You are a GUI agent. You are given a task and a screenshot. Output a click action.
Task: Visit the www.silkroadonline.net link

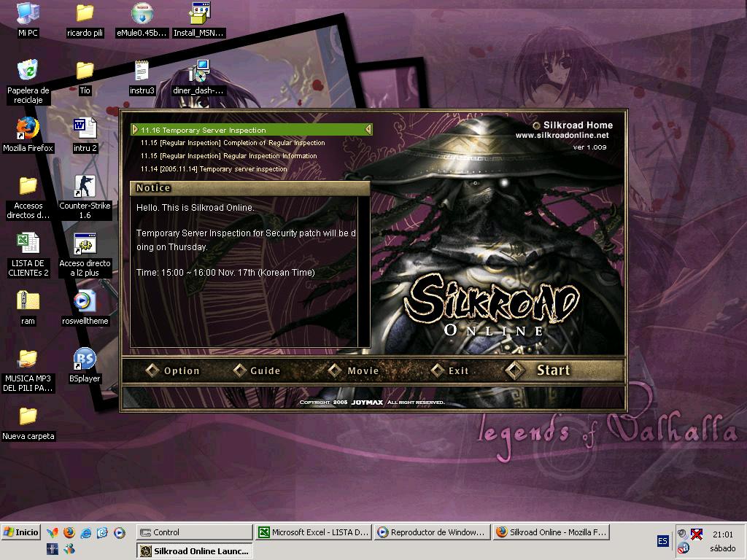(562, 136)
